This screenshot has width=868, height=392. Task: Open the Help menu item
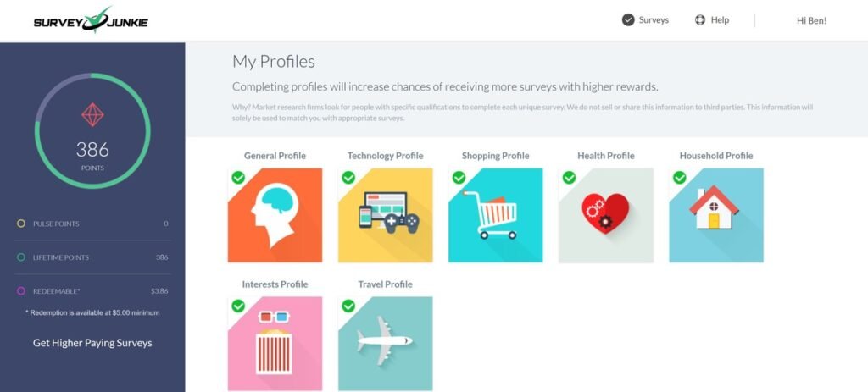point(712,20)
